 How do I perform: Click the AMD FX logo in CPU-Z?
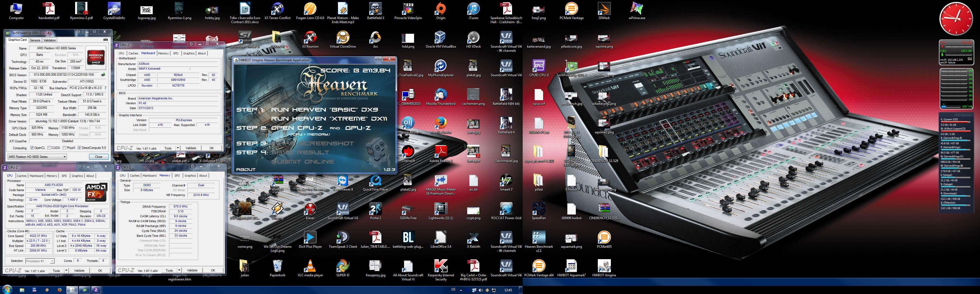pos(96,192)
